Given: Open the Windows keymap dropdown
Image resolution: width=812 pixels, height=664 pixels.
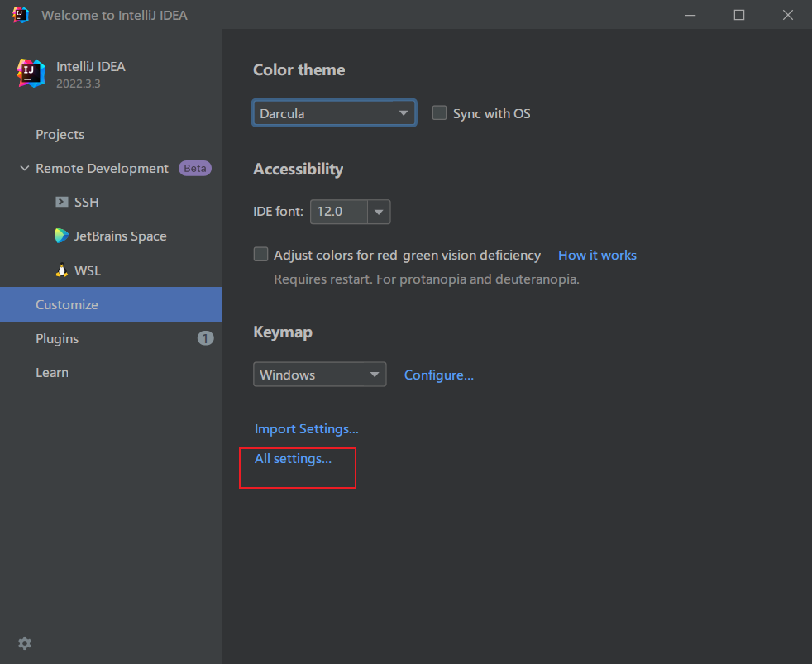Looking at the screenshot, I should point(319,375).
